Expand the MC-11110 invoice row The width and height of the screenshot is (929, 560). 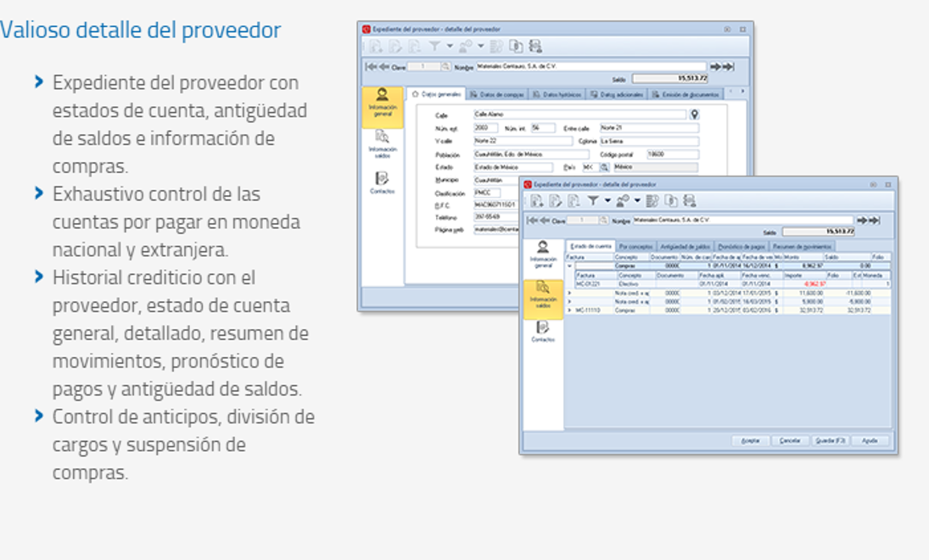click(570, 311)
